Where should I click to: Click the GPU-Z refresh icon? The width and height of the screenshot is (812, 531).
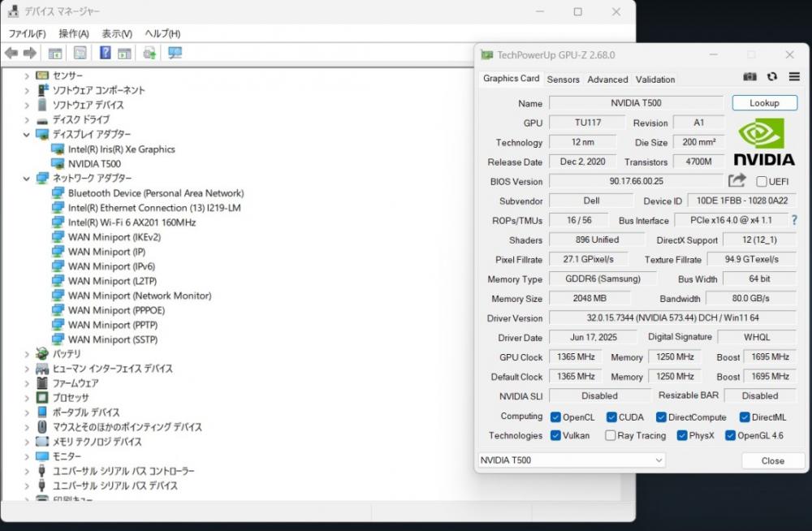pyautogui.click(x=772, y=76)
